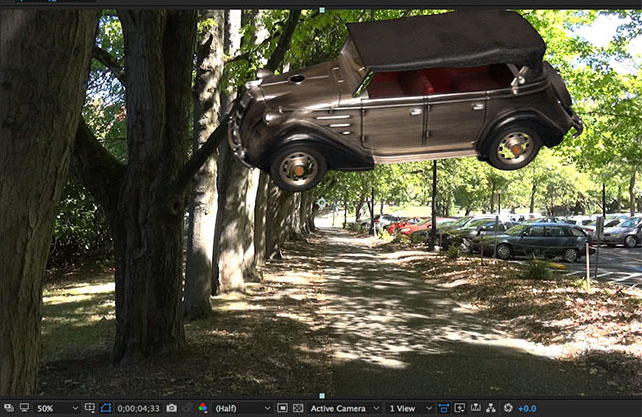Click the current time 0;00;04;33

[138, 408]
